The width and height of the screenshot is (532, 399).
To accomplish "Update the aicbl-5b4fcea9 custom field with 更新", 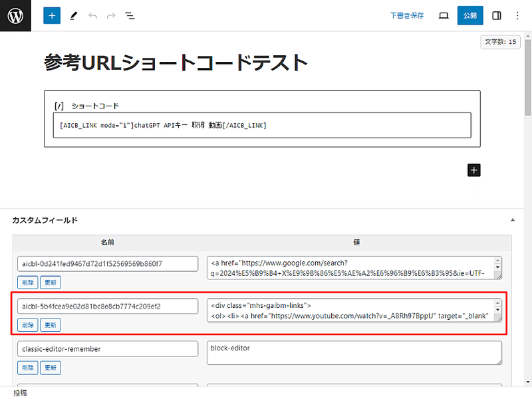I will pos(51,325).
